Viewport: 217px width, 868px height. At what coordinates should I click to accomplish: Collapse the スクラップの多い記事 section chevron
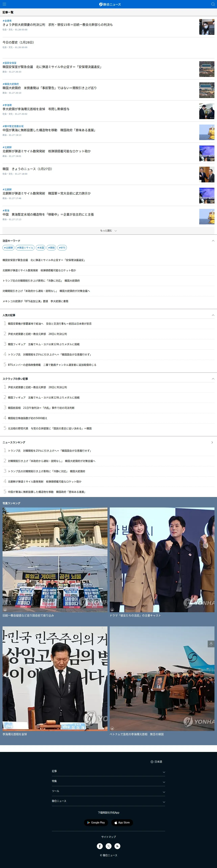pos(213,379)
